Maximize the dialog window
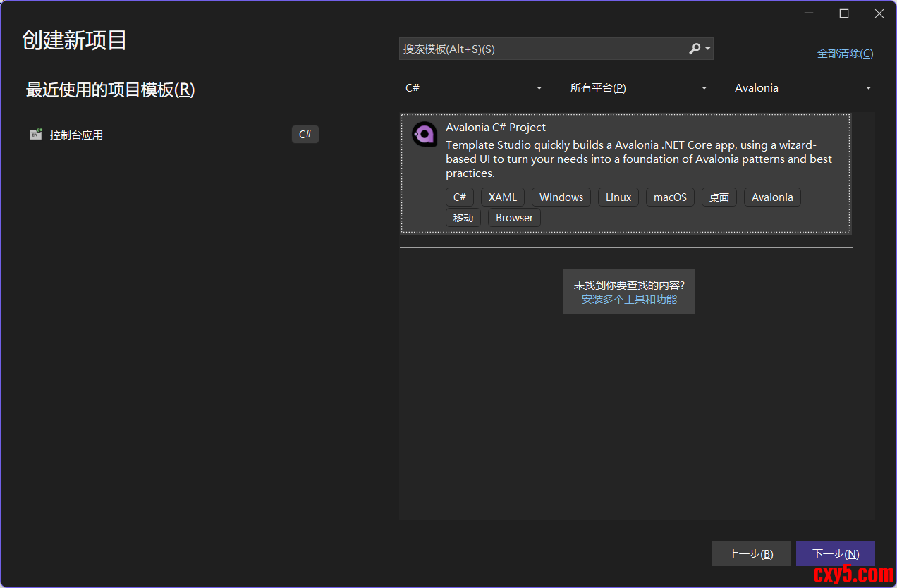Image resolution: width=897 pixels, height=588 pixels. (844, 13)
